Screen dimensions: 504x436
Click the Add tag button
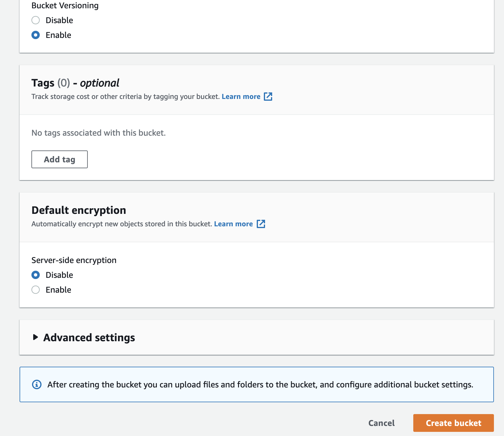60,159
